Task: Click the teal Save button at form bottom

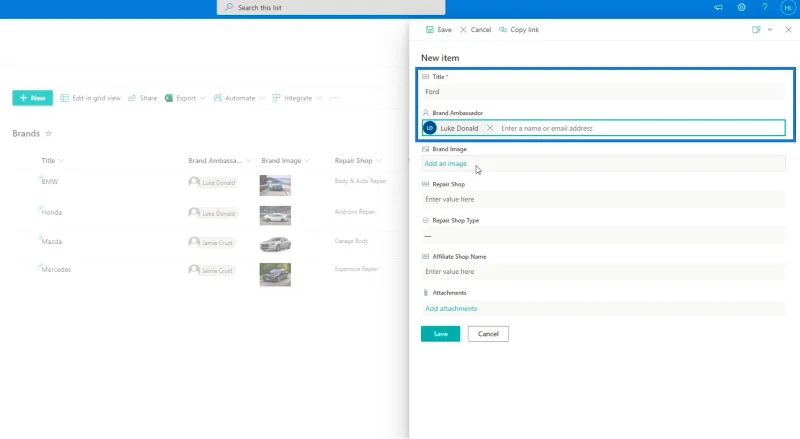Action: [440, 334]
